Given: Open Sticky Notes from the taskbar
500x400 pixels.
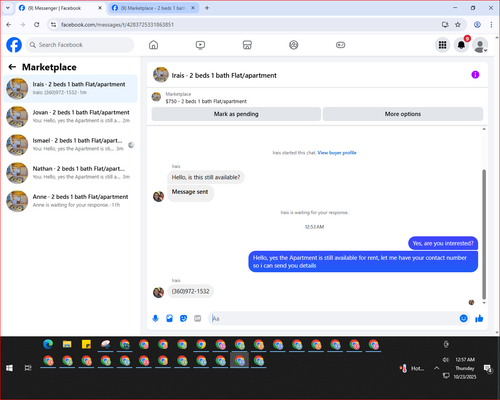Looking at the screenshot, I should pyautogui.click(x=86, y=344).
